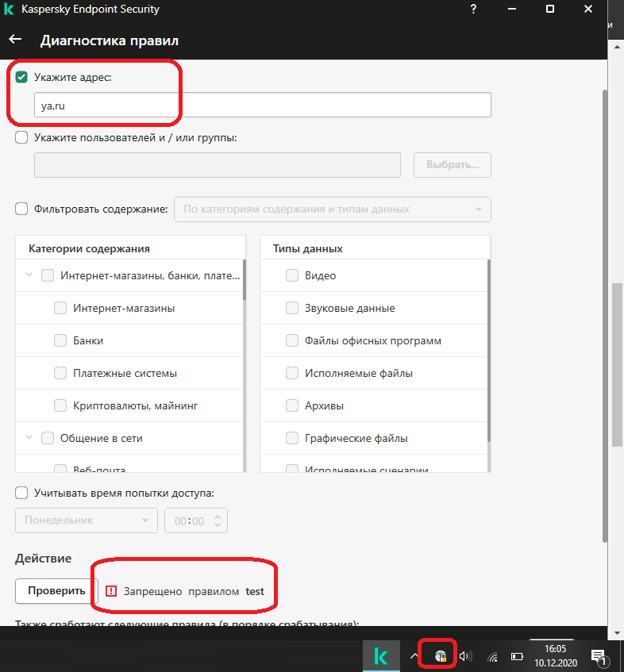The height and width of the screenshot is (672, 624).
Task: Collapse 'Общение в сети' category group
Action: point(29,438)
